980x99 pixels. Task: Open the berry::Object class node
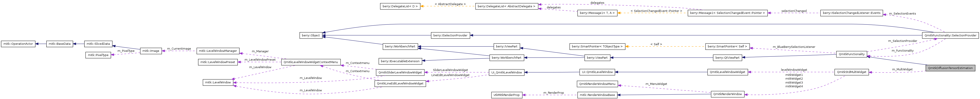point(311,35)
